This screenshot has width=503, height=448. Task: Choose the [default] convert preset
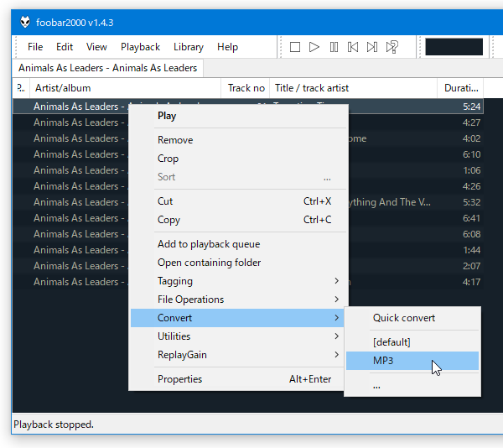[x=412, y=342]
